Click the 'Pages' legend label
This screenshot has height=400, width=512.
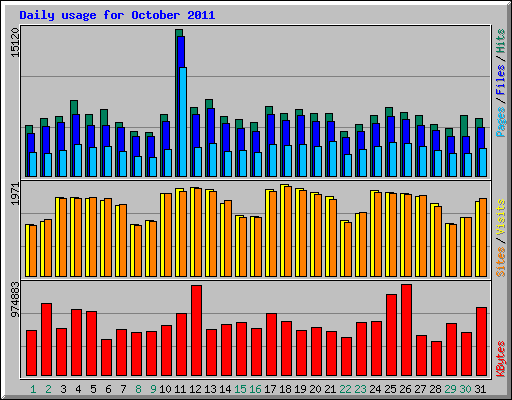(x=501, y=122)
